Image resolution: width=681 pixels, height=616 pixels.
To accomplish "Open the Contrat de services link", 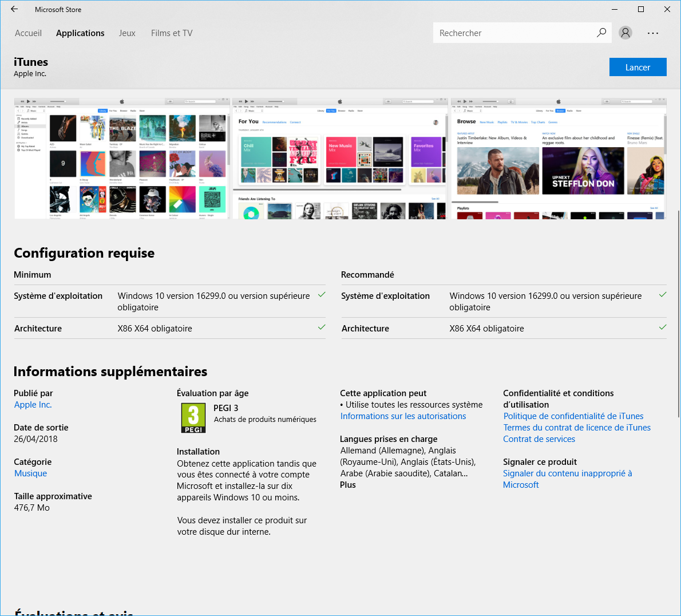I will [x=539, y=439].
